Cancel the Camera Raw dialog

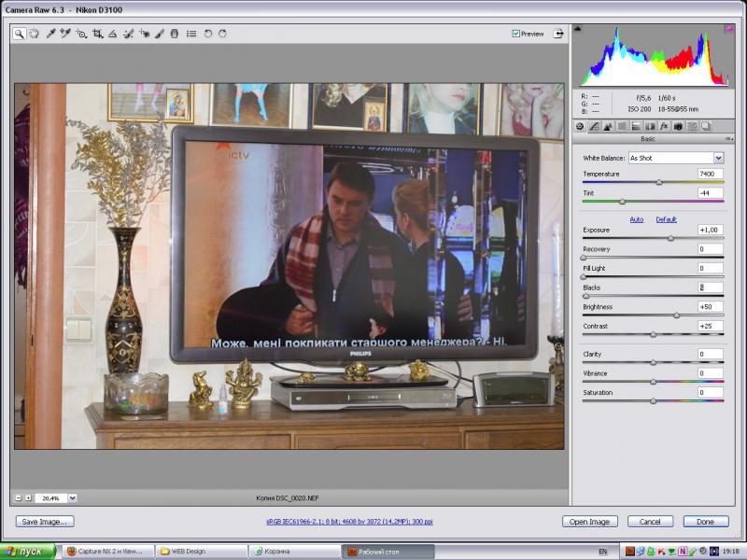pos(650,522)
